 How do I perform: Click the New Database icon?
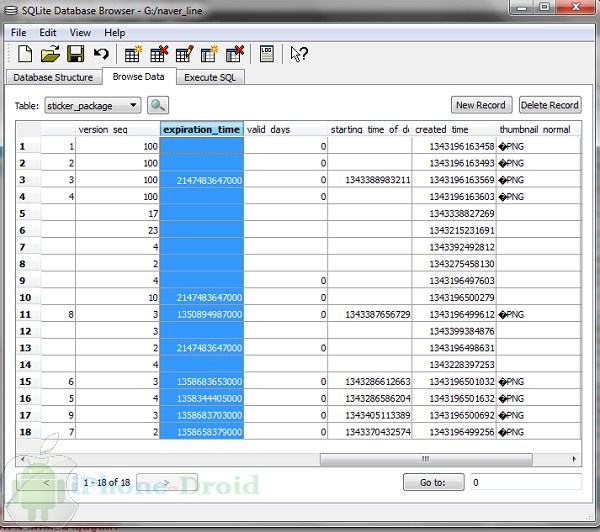click(25, 54)
